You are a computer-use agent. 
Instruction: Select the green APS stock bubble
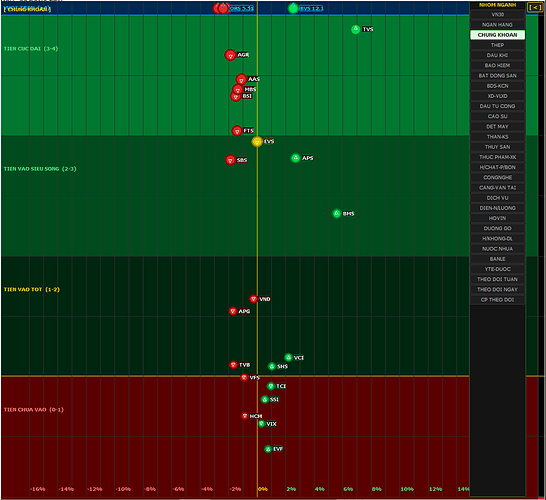295,158
